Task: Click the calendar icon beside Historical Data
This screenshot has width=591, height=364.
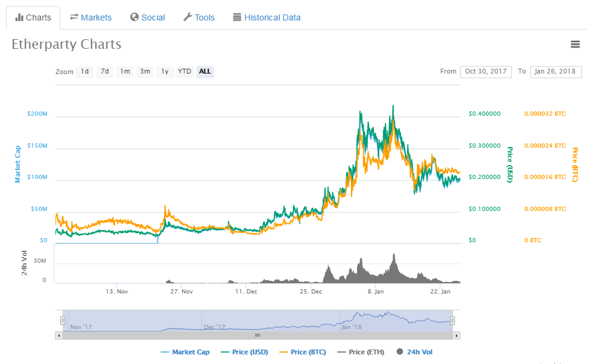Action: coord(237,17)
